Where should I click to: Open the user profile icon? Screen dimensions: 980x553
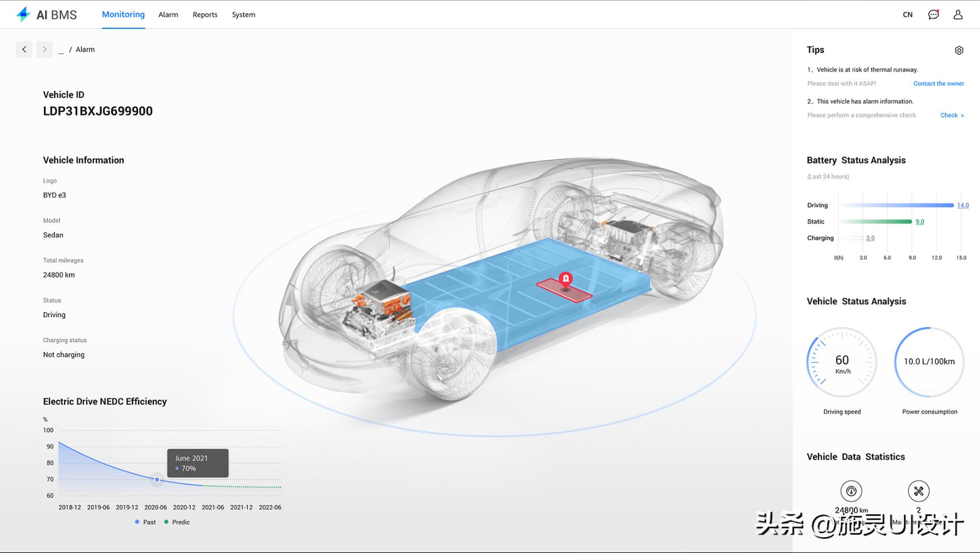(957, 14)
